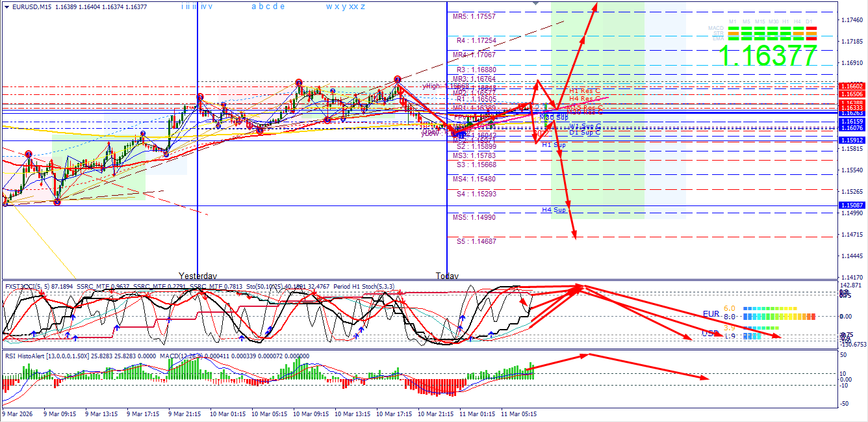The image size is (868, 422).
Task: Click the S2 : 1.15899 support label
Action: point(476,147)
